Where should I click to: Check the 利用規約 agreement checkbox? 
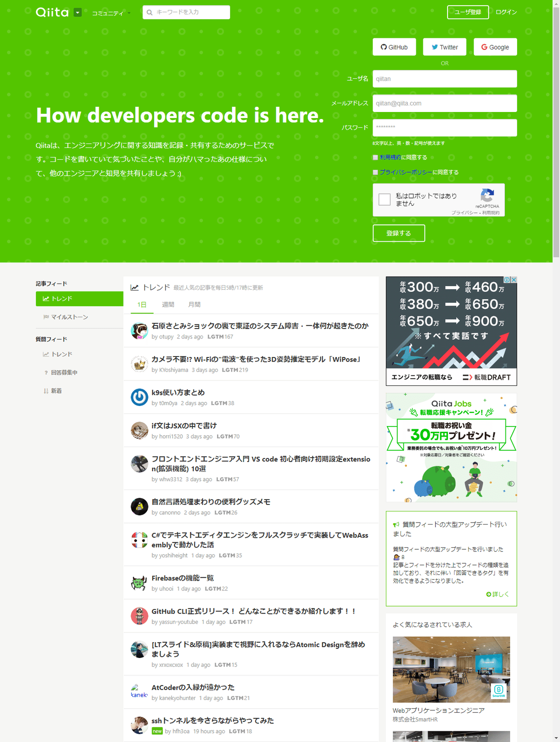[x=375, y=158]
